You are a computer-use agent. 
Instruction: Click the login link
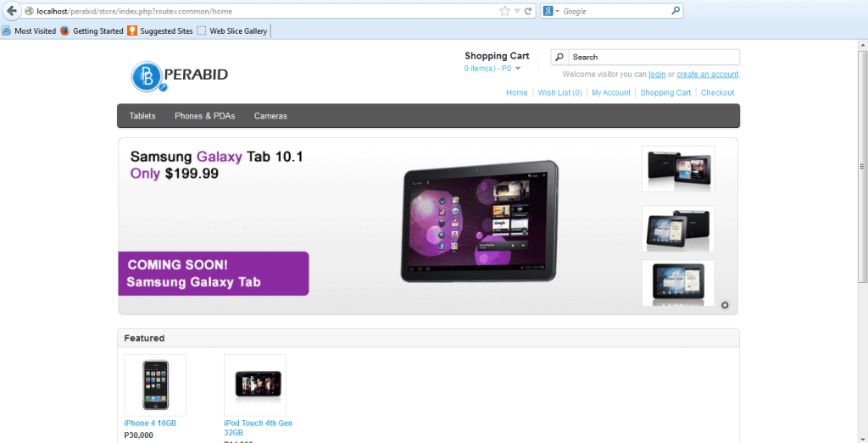click(657, 75)
